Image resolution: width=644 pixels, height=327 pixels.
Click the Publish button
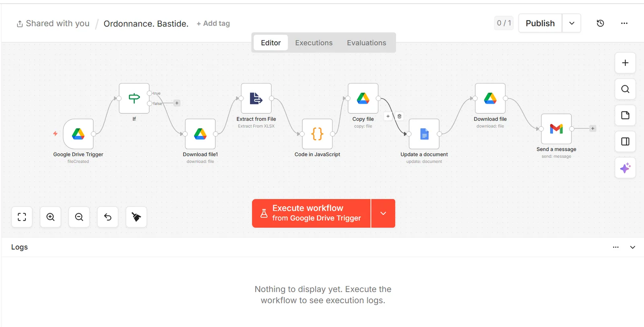tap(540, 23)
